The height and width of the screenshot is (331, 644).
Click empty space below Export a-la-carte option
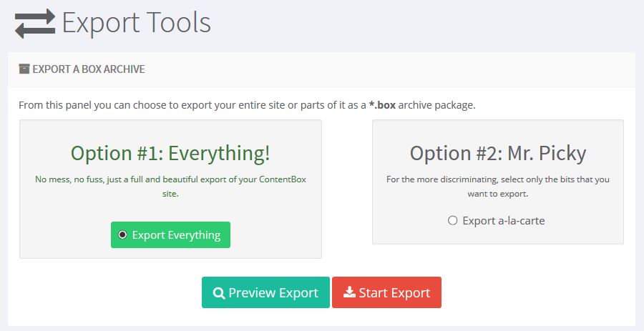pyautogui.click(x=497, y=237)
